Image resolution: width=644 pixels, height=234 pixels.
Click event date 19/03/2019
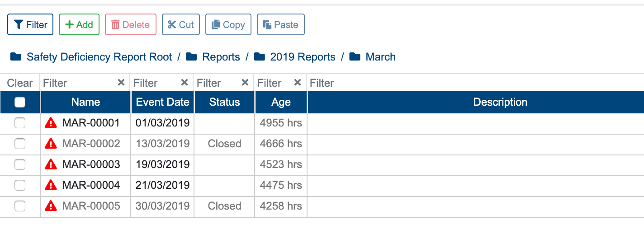(162, 164)
